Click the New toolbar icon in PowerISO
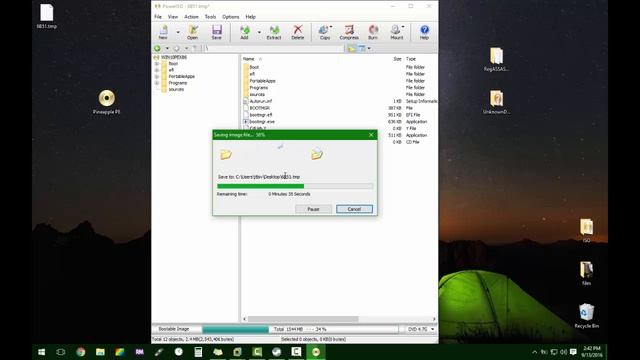 pyautogui.click(x=163, y=32)
